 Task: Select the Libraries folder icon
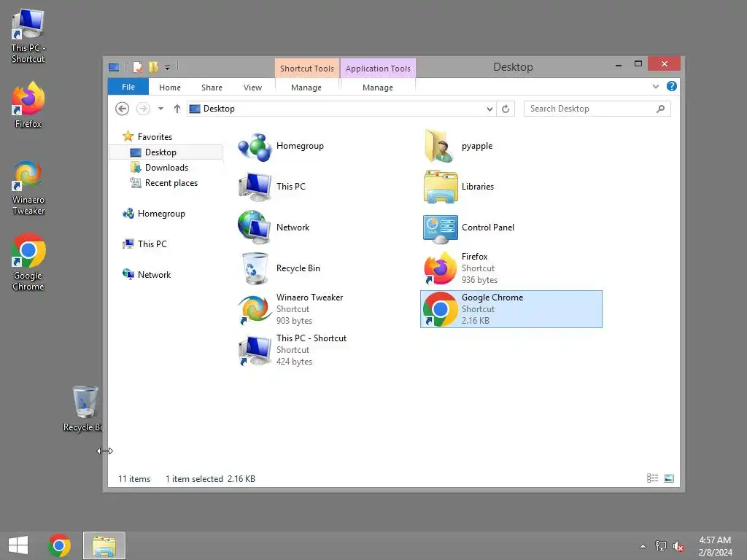[x=440, y=187]
